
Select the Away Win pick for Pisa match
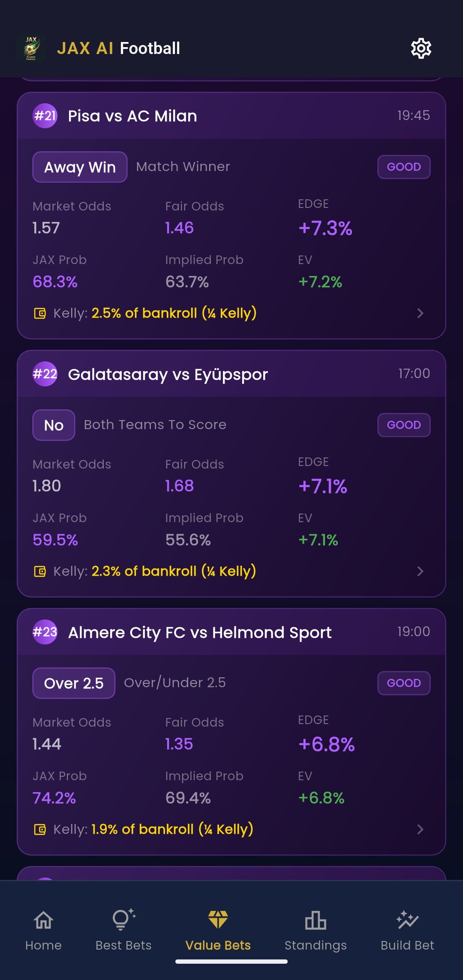[x=80, y=167]
